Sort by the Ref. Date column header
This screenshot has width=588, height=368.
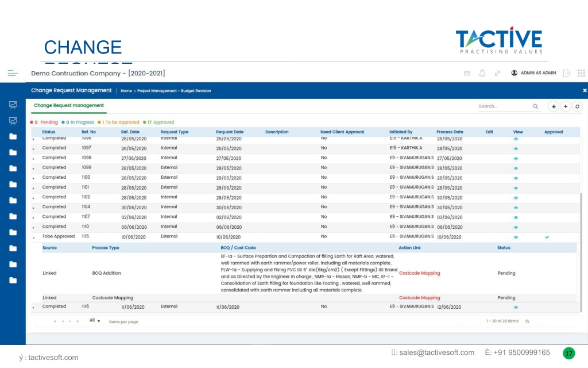point(130,132)
